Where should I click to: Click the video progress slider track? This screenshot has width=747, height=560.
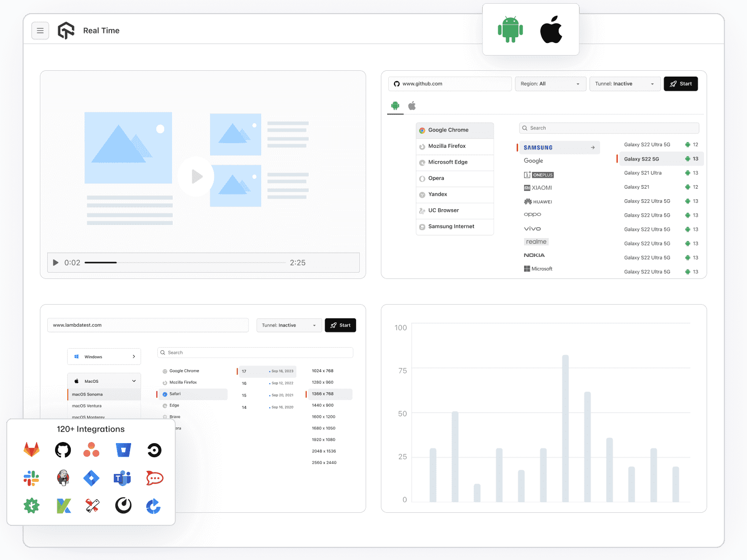pyautogui.click(x=185, y=263)
